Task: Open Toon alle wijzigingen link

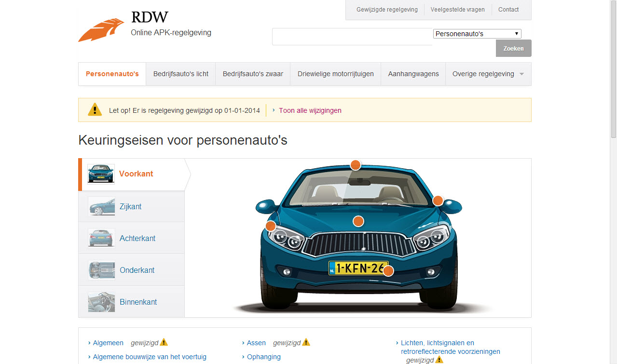Action: point(310,110)
